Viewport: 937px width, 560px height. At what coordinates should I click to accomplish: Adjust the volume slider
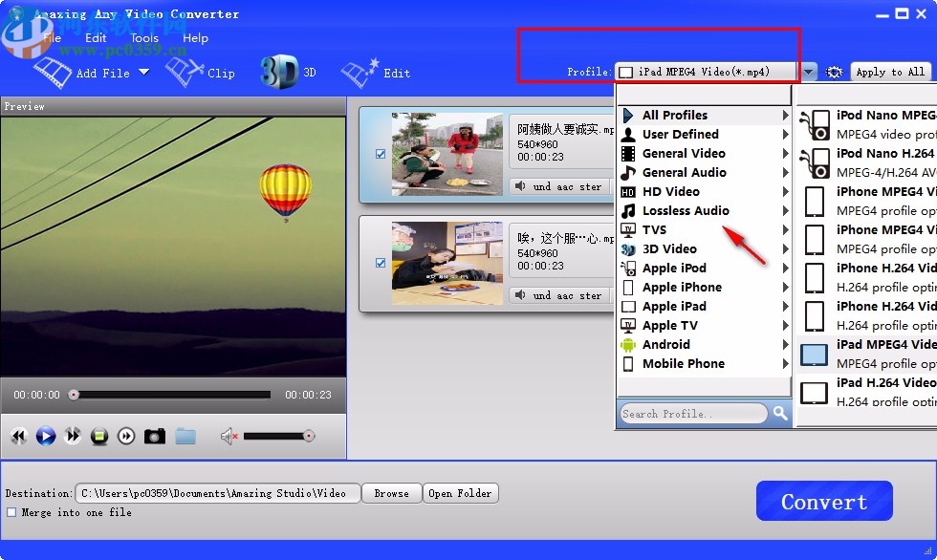[x=277, y=435]
